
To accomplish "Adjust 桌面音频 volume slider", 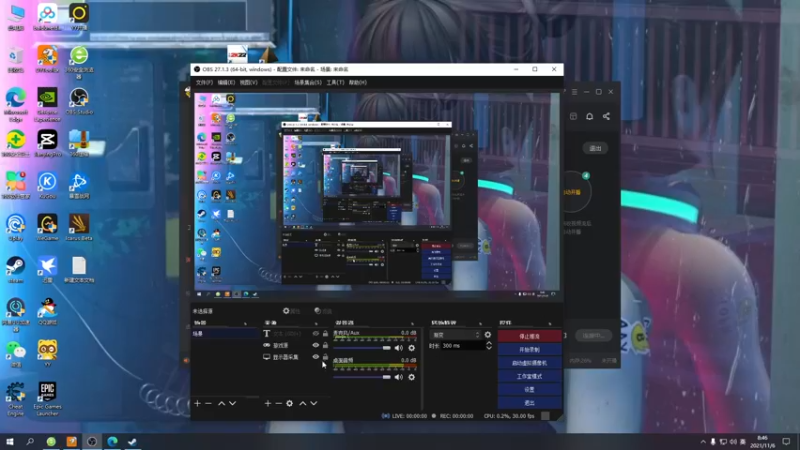I will tap(362, 377).
